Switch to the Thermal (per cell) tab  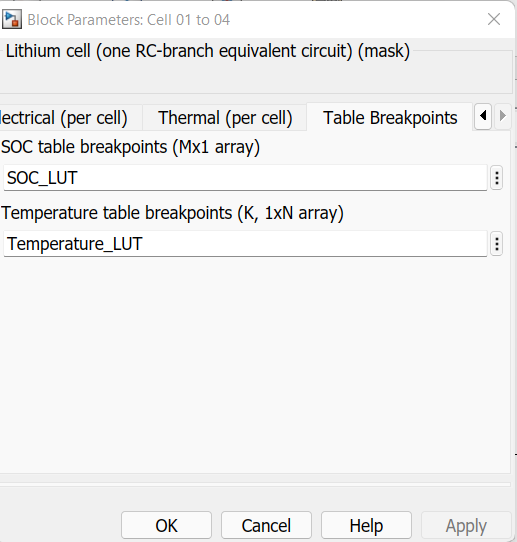pos(225,118)
